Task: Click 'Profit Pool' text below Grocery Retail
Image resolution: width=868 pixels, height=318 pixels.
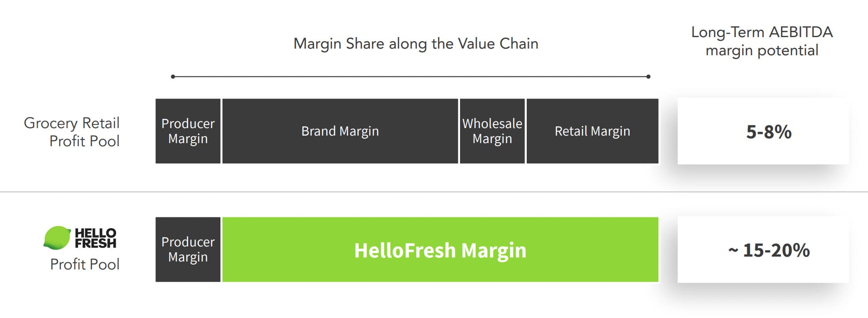Action: [x=84, y=141]
